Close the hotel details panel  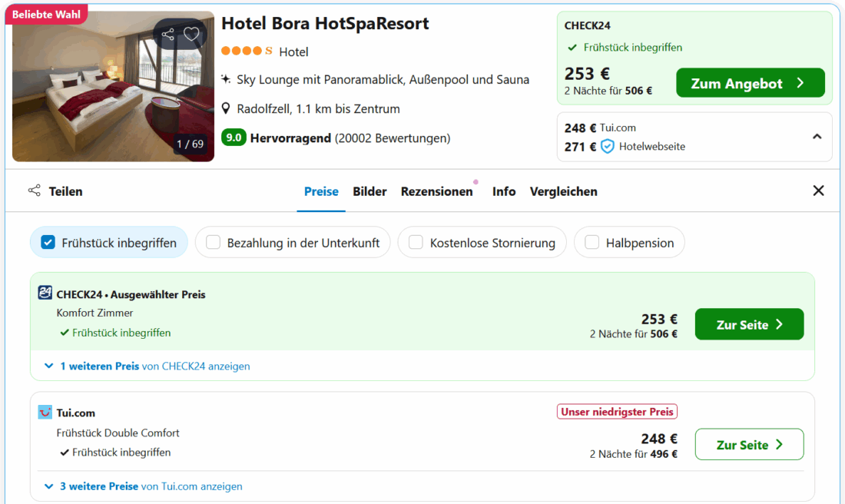point(818,191)
